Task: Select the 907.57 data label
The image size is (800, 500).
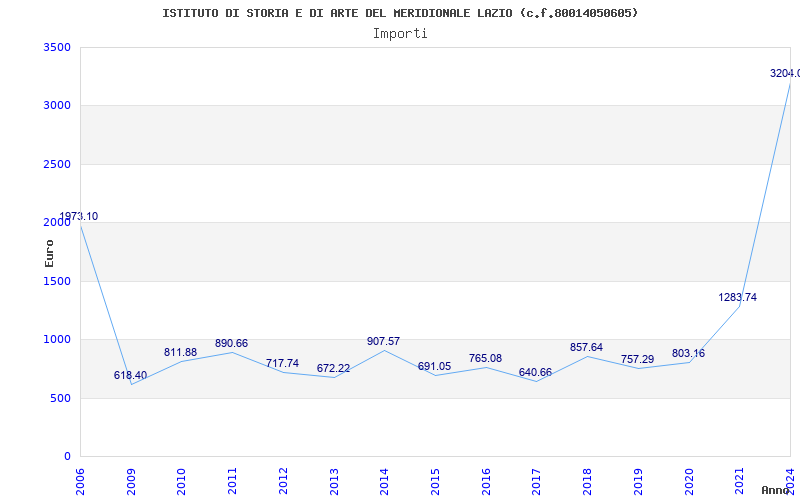Action: pyautogui.click(x=383, y=341)
